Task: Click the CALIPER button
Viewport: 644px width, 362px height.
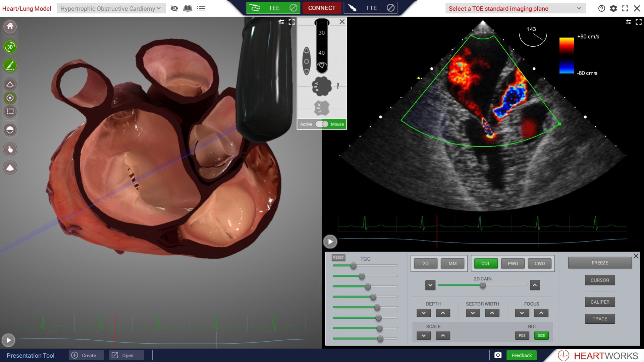Action: (x=600, y=302)
